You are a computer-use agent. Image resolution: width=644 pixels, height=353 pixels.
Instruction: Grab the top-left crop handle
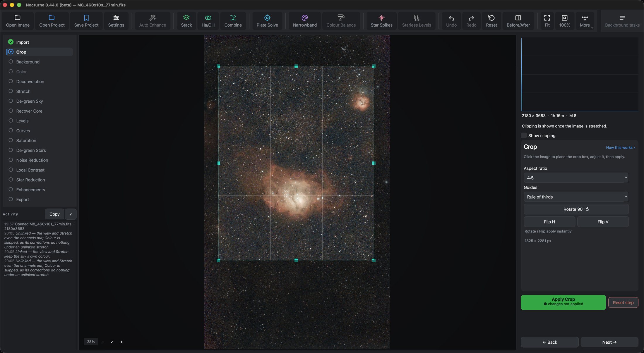pyautogui.click(x=218, y=66)
